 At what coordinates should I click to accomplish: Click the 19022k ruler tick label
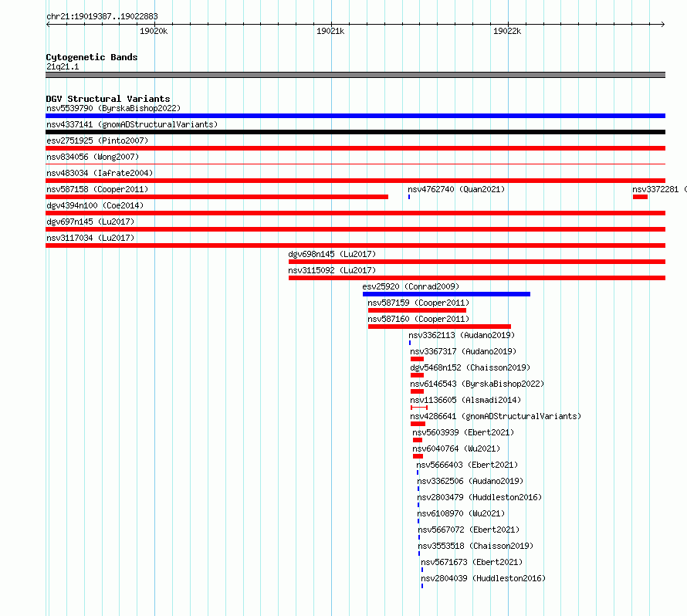(507, 31)
